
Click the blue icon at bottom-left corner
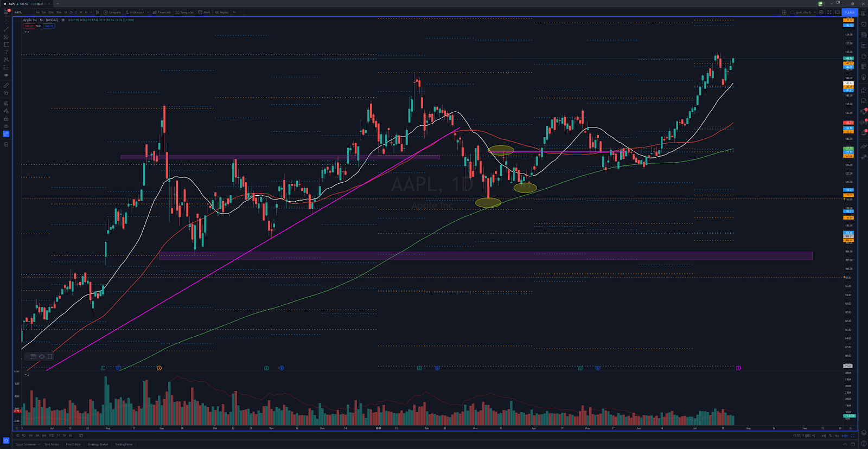tap(6, 440)
